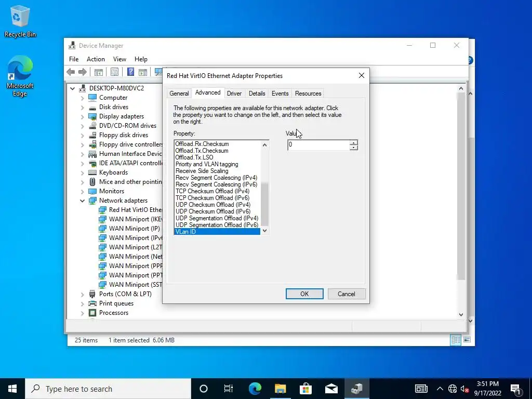The image size is (532, 399).
Task: Select the Processors chip icon
Action: pos(92,313)
